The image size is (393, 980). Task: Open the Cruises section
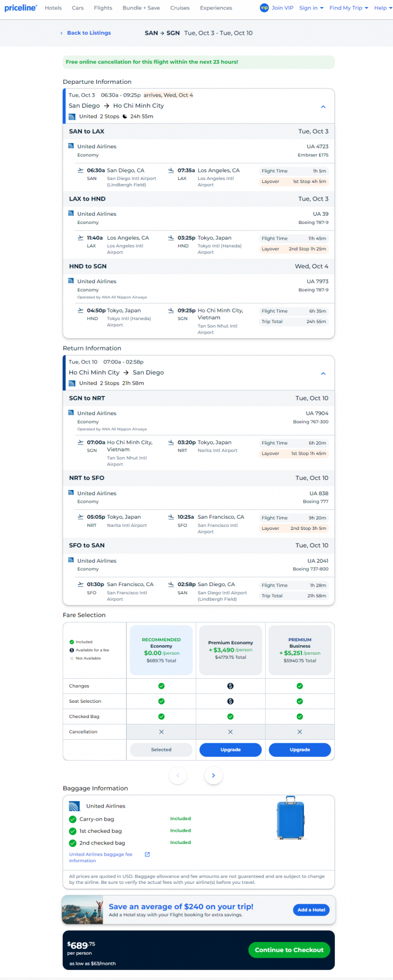[180, 8]
